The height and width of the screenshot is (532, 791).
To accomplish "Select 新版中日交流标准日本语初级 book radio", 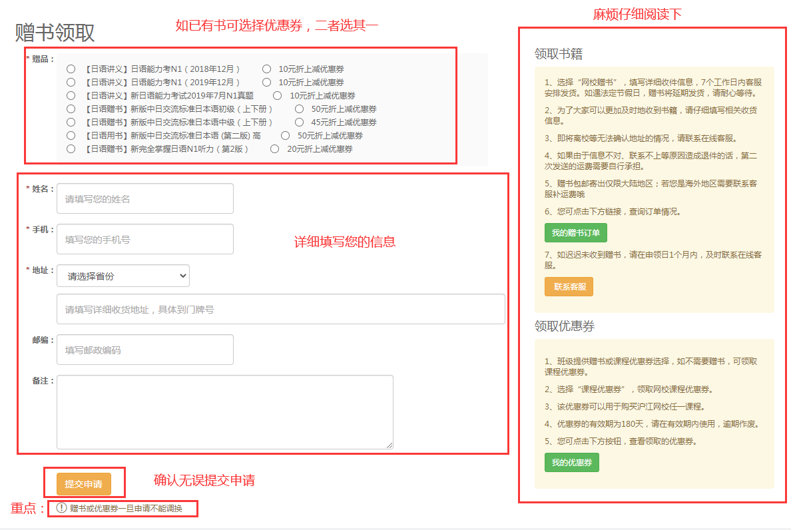I will point(71,109).
